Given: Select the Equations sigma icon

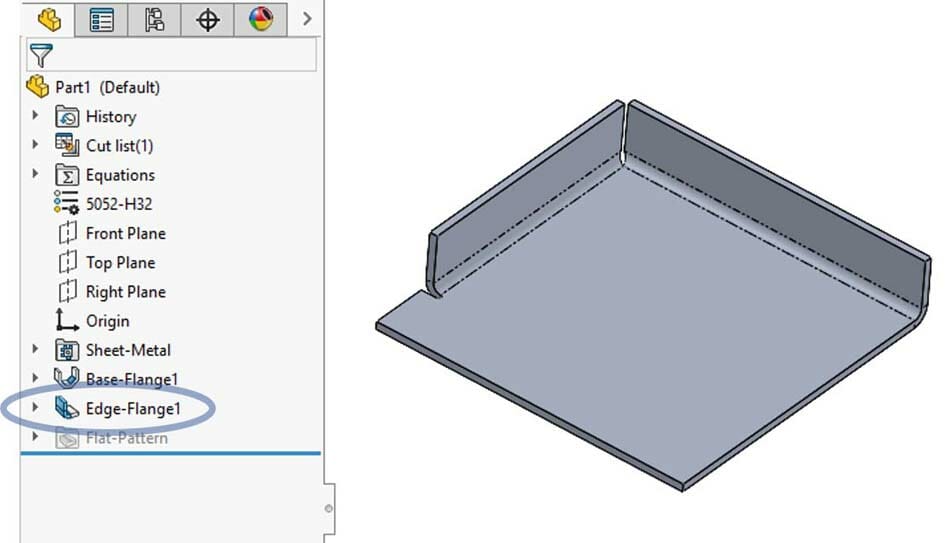Looking at the screenshot, I should point(67,175).
